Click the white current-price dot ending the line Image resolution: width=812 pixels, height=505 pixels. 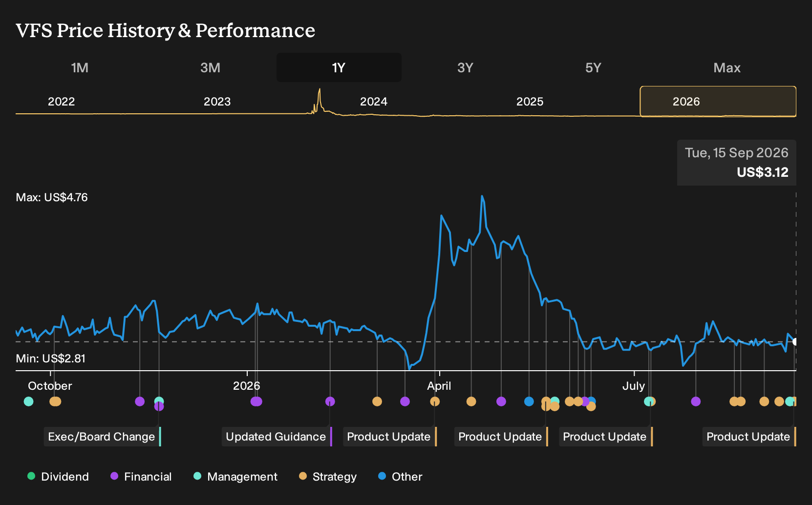pyautogui.click(x=795, y=342)
